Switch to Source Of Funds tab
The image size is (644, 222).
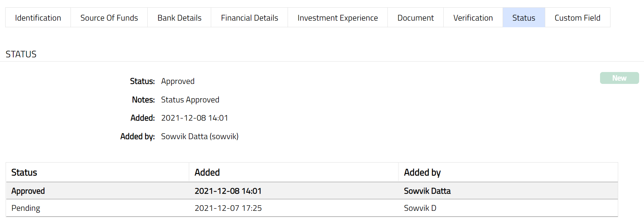pos(109,18)
